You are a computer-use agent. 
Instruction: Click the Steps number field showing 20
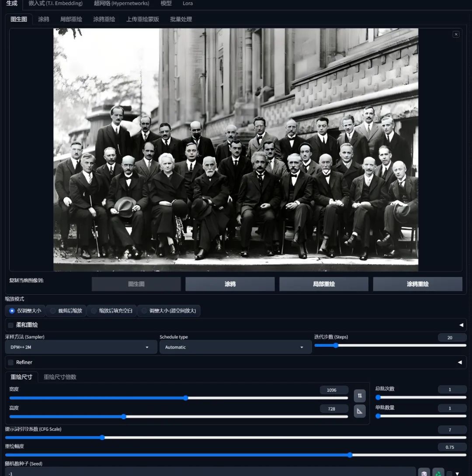[452, 338]
